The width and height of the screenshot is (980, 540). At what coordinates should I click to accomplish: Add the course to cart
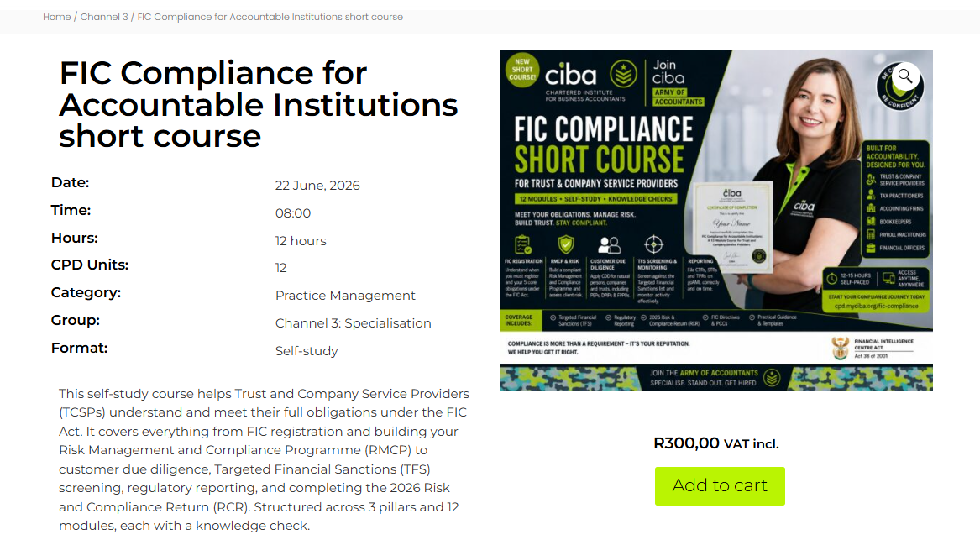coord(720,485)
